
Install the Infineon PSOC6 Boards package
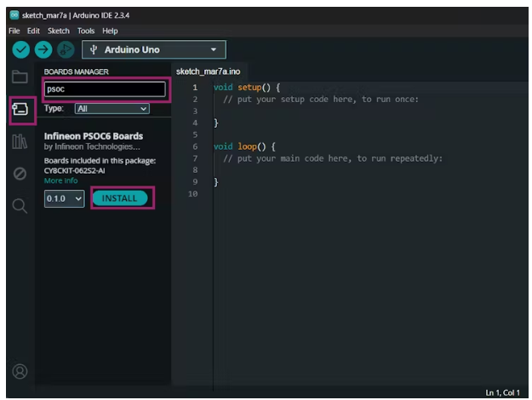pos(119,198)
